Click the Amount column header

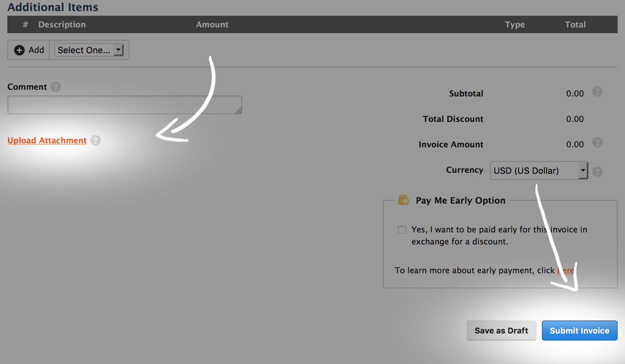[x=212, y=24]
